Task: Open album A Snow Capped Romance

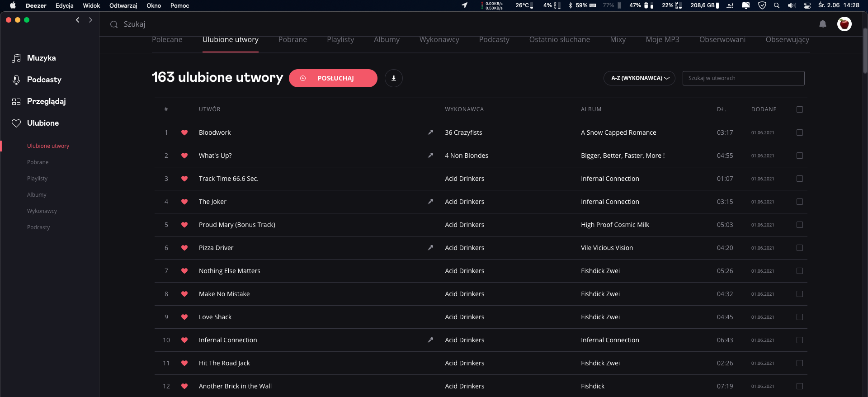Action: point(618,132)
